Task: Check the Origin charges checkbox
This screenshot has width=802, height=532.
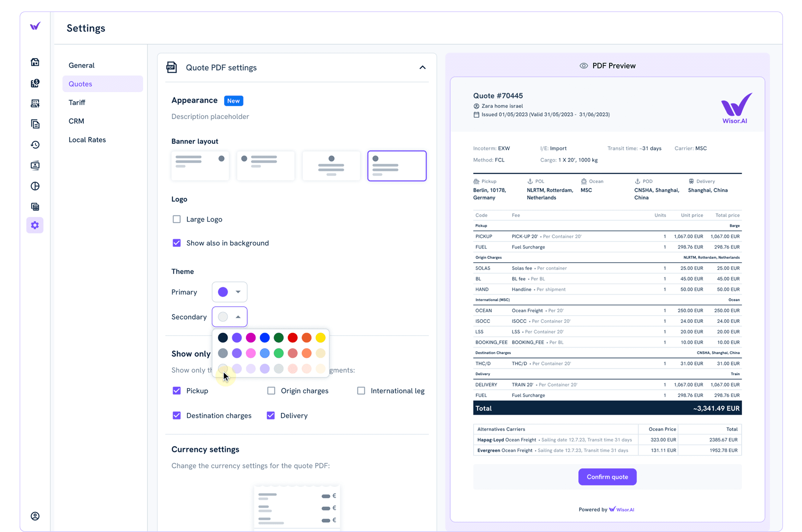Action: [x=271, y=391]
